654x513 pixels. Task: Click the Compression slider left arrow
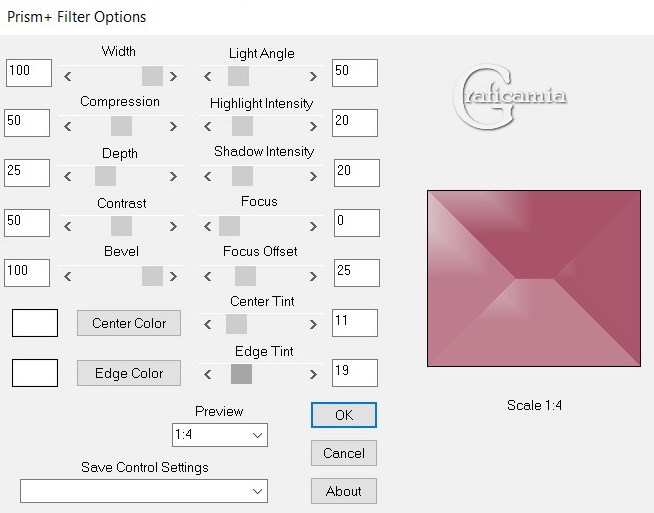[68, 126]
